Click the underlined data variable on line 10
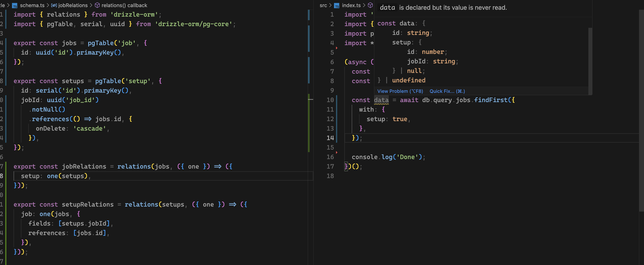644x265 pixels. (x=381, y=100)
